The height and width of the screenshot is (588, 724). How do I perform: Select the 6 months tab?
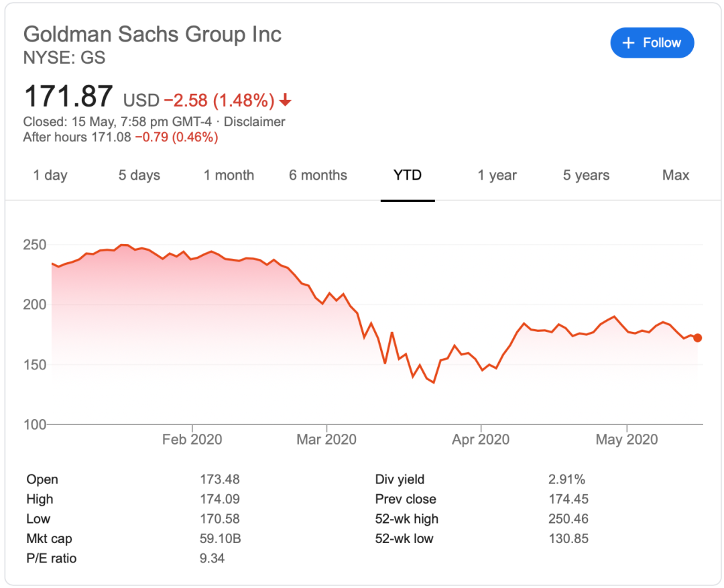318,176
